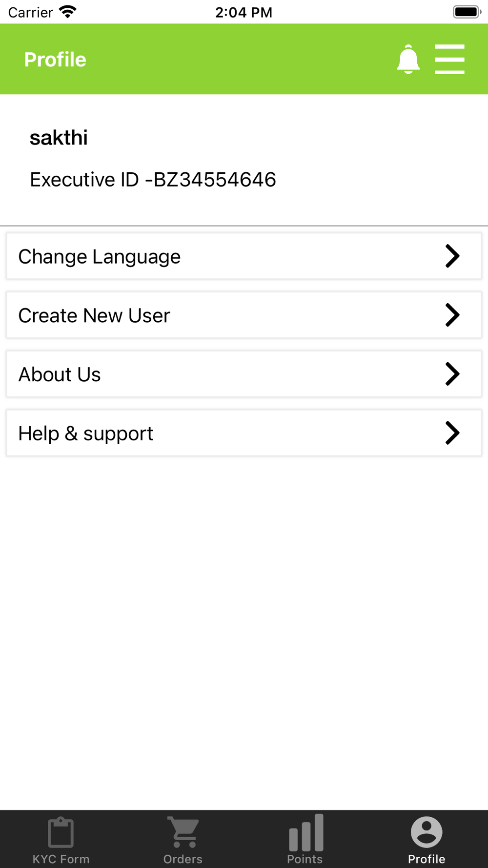This screenshot has width=488, height=868.
Task: Select Change Language option text
Action: click(x=100, y=257)
